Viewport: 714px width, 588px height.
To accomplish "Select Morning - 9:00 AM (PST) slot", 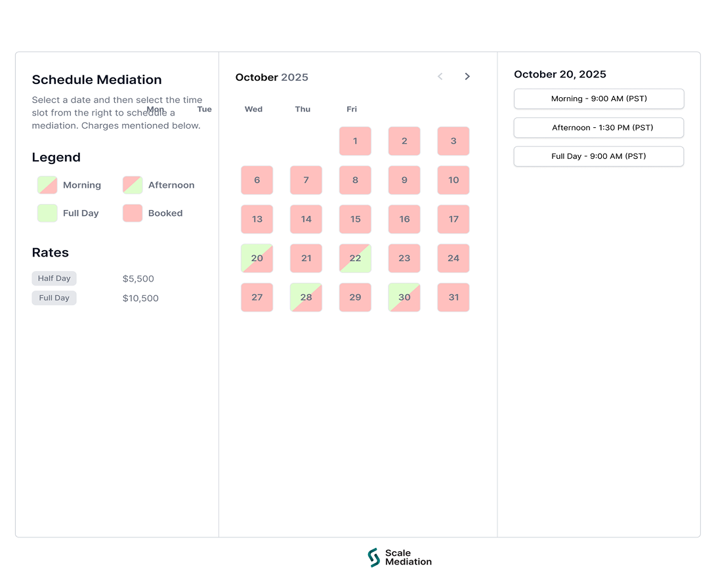I will click(x=598, y=99).
